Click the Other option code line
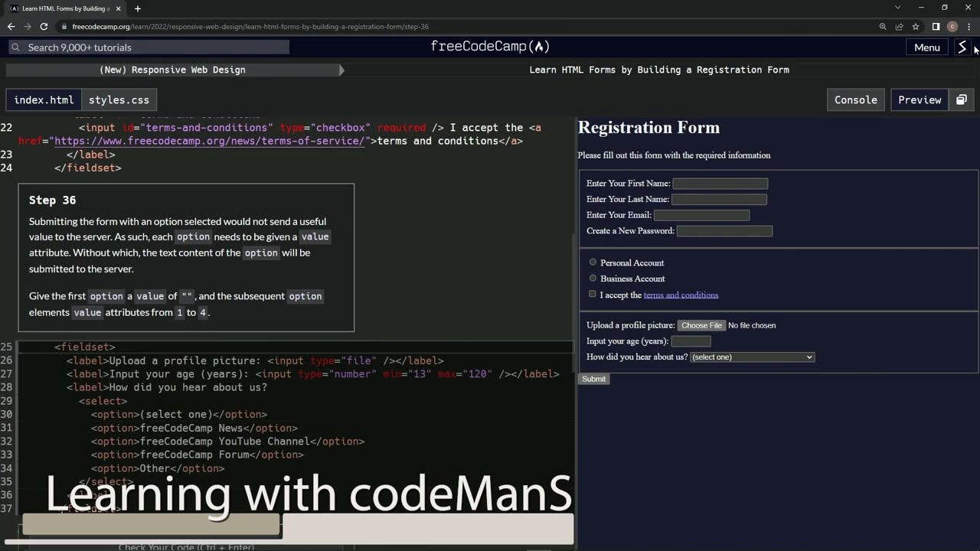This screenshot has height=551, width=980. click(158, 468)
